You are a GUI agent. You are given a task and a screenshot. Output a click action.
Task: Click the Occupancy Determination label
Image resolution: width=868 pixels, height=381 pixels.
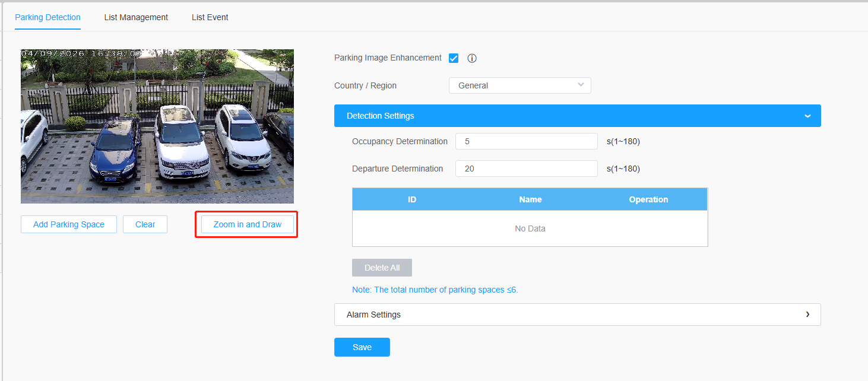[x=400, y=141]
